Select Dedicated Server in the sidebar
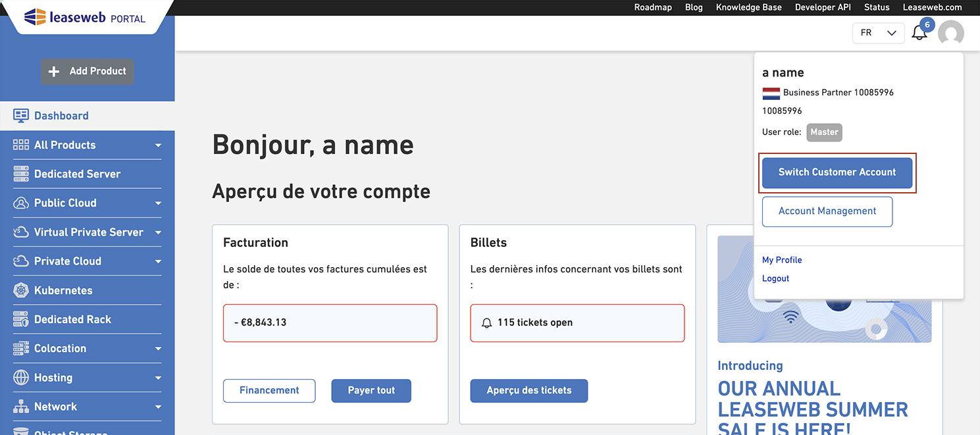Image resolution: width=980 pixels, height=435 pixels. click(x=87, y=174)
